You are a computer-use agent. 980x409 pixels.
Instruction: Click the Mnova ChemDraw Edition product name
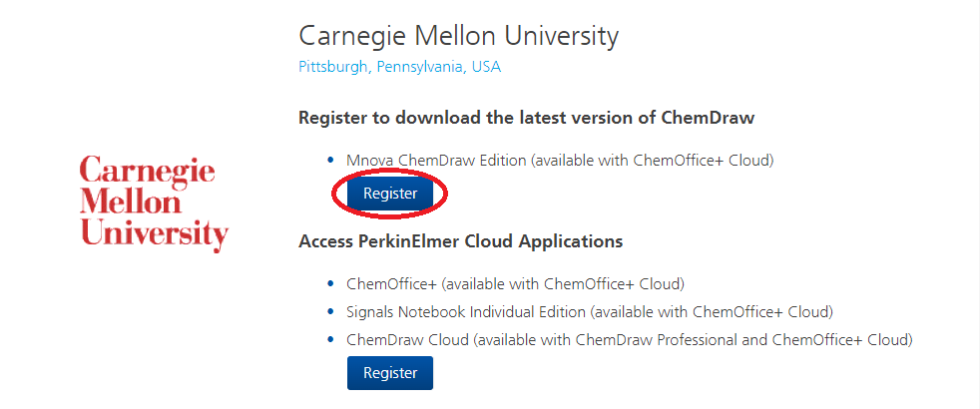coord(436,161)
